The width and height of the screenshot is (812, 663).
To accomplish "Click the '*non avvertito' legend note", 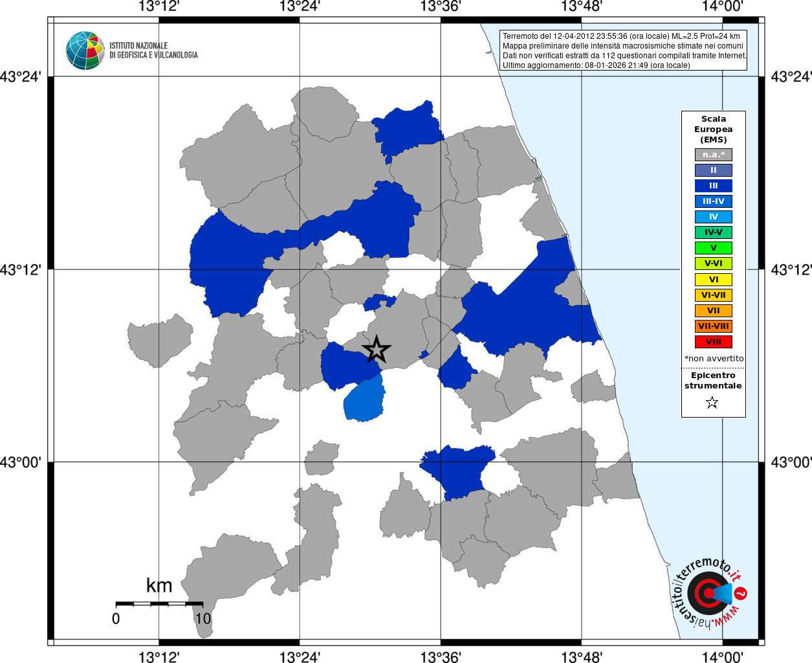I will click(x=714, y=359).
